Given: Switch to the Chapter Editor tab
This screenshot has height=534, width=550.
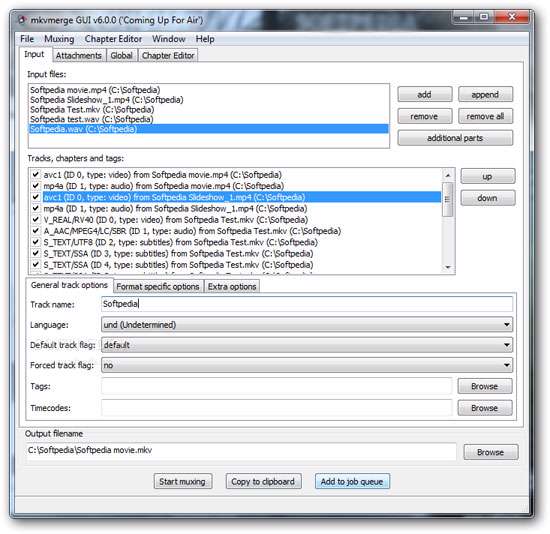Looking at the screenshot, I should click(x=168, y=55).
